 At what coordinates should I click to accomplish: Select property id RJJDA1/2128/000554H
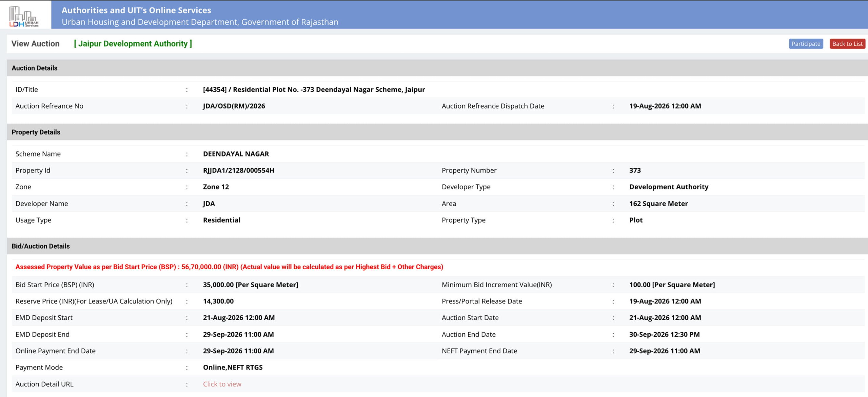tap(239, 170)
